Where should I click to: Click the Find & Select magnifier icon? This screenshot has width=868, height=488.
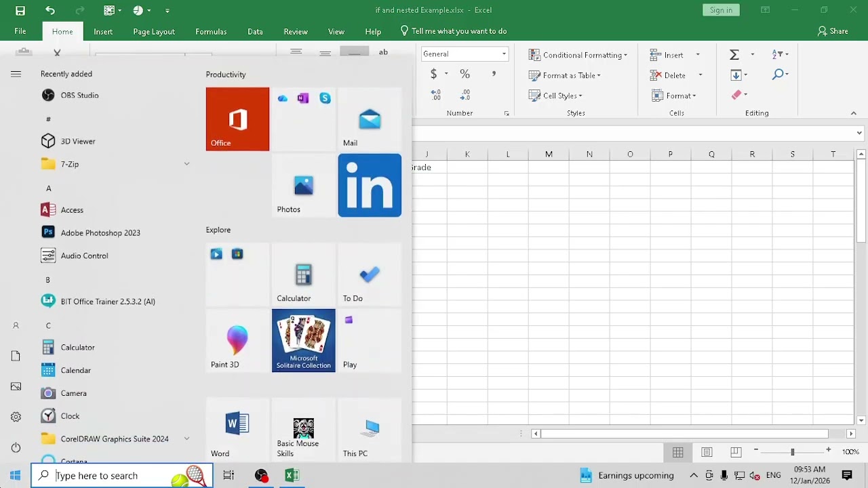click(778, 74)
